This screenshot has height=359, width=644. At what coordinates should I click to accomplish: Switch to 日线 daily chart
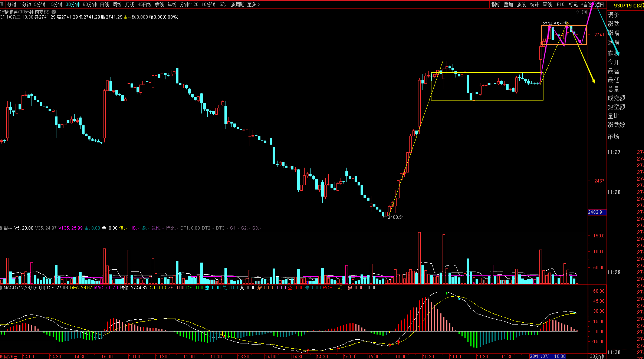coord(105,4)
